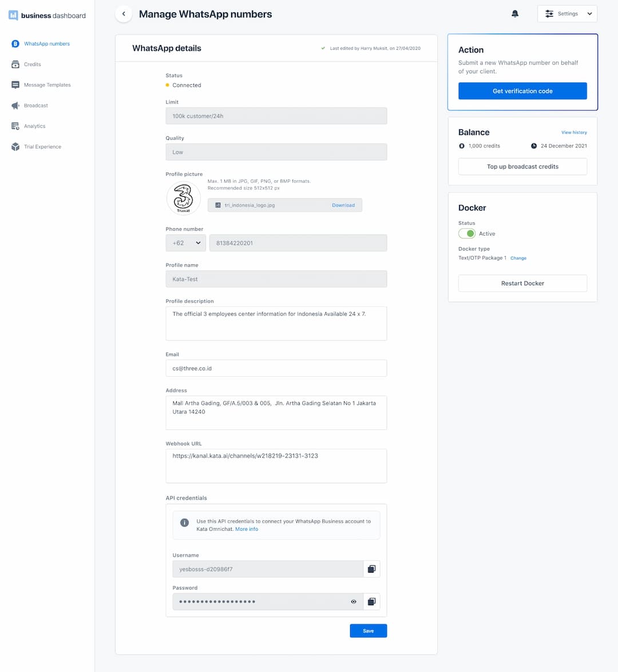Copy the API password to clipboard
This screenshot has height=672, width=618.
tap(371, 602)
